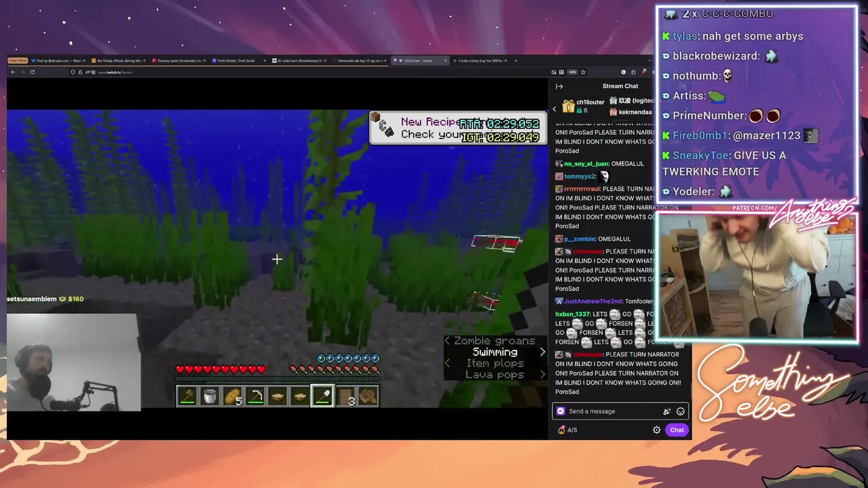Open chat settings gear icon
The height and width of the screenshot is (488, 868).
pyautogui.click(x=656, y=430)
